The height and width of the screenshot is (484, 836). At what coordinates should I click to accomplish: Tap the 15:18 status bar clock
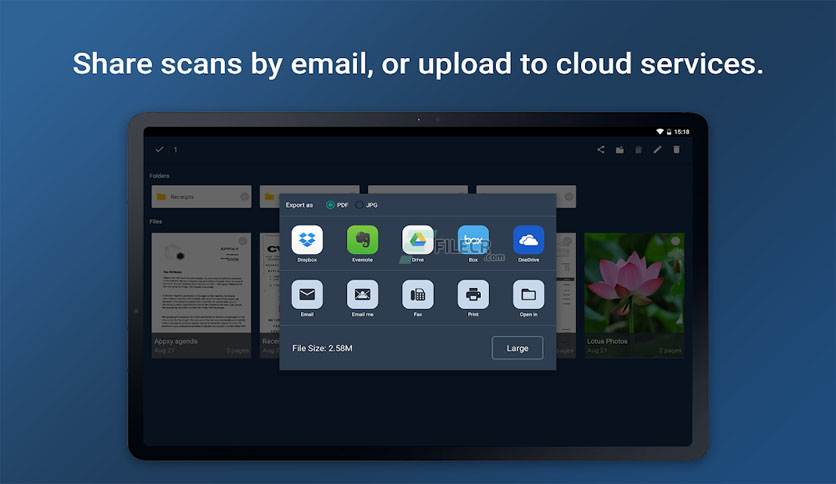[x=681, y=132]
